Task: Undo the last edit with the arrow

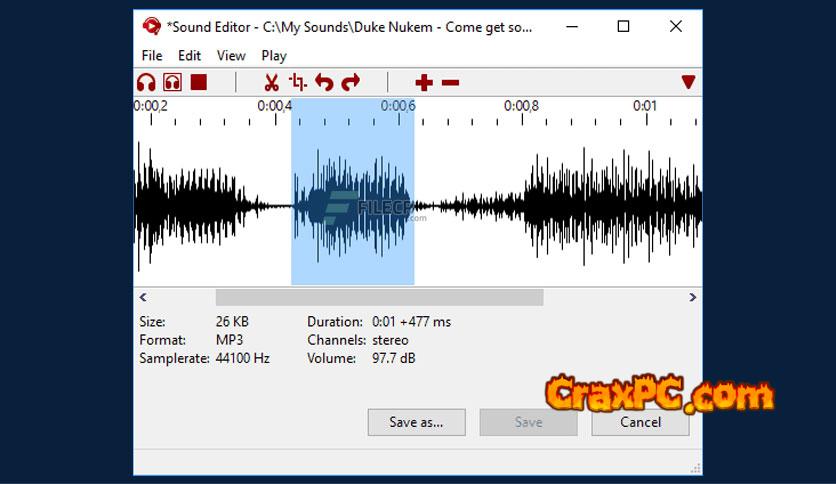Action: (x=324, y=83)
